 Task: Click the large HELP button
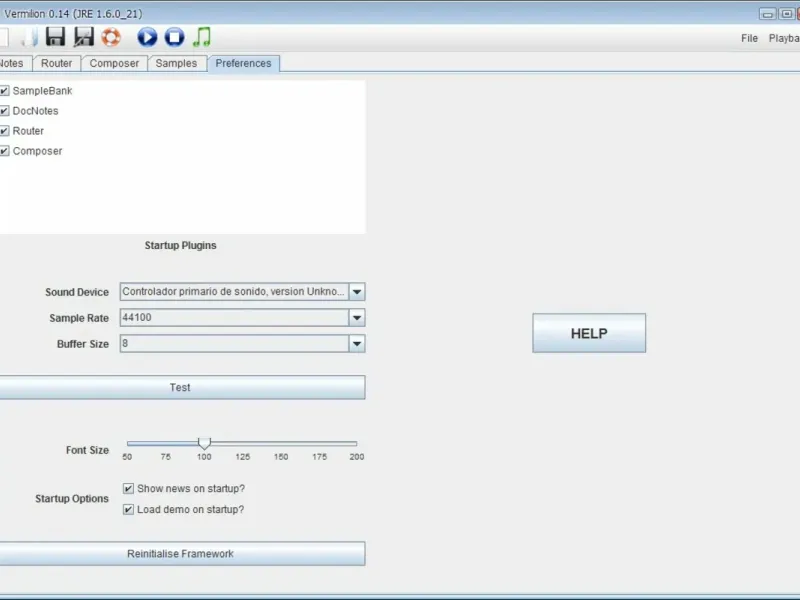pos(589,333)
